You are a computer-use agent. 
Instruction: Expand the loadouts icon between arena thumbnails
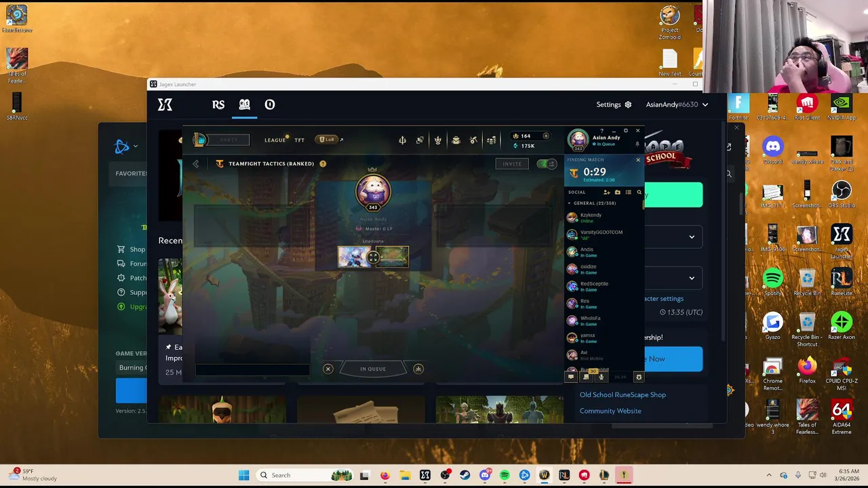373,258
